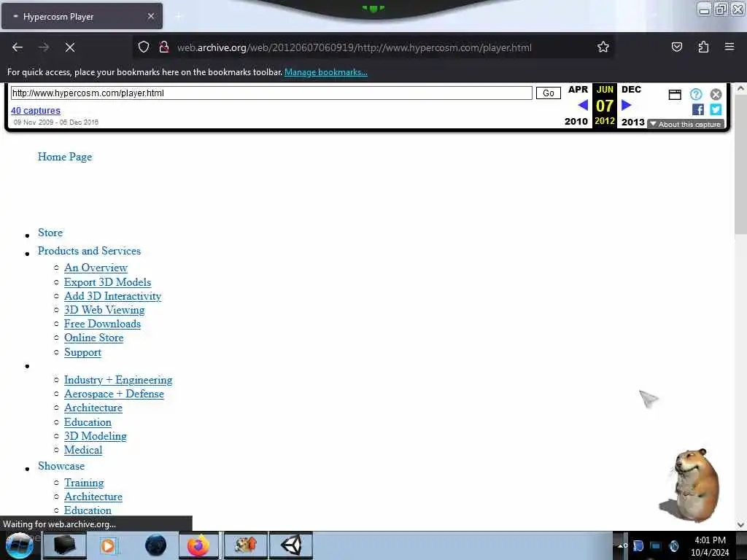Open the Home Page link
747x560 pixels.
[65, 157]
